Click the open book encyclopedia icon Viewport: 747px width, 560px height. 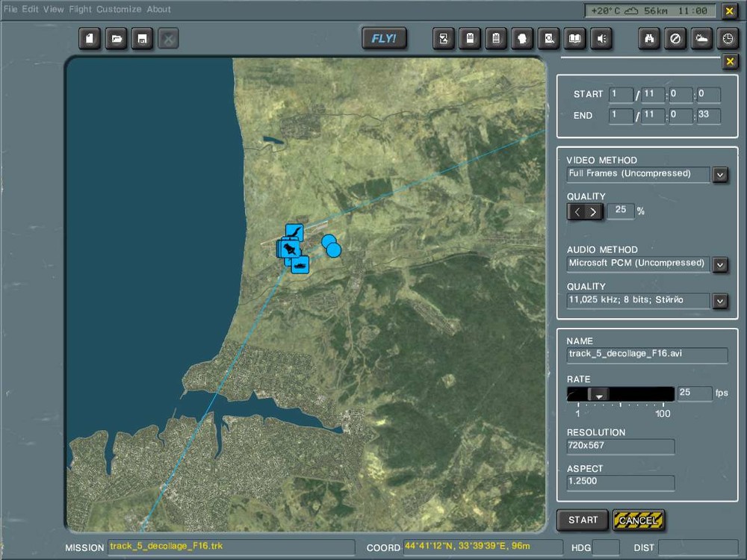(x=574, y=39)
